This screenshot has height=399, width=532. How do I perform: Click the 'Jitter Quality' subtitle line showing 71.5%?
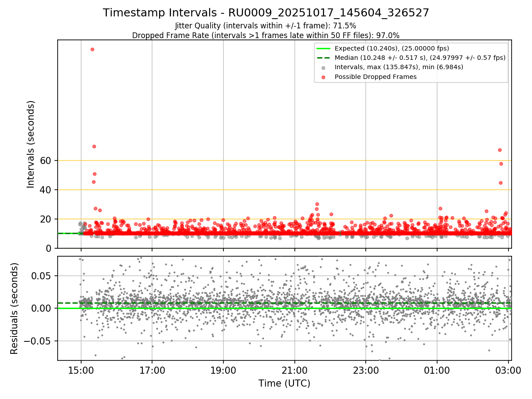(x=266, y=26)
